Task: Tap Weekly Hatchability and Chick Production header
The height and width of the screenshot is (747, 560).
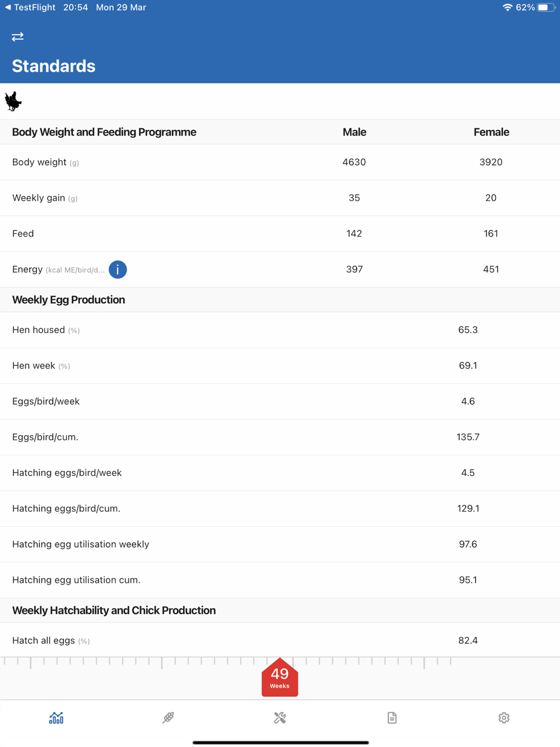Action: point(114,610)
